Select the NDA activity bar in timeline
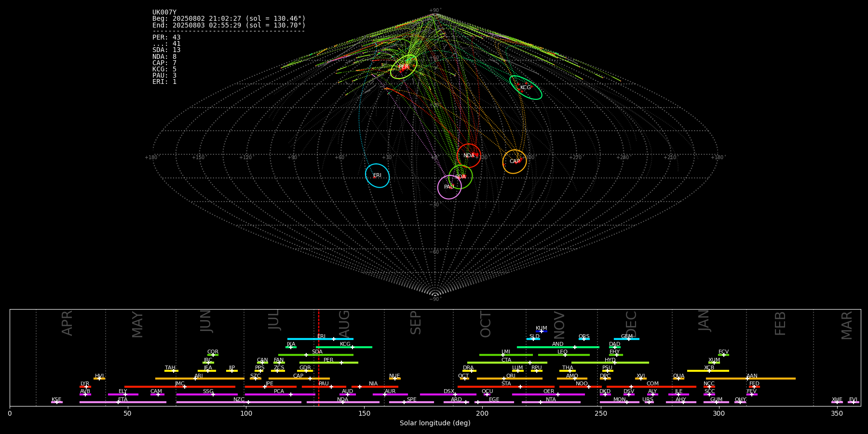The width and height of the screenshot is (868, 434). pyautogui.click(x=343, y=402)
